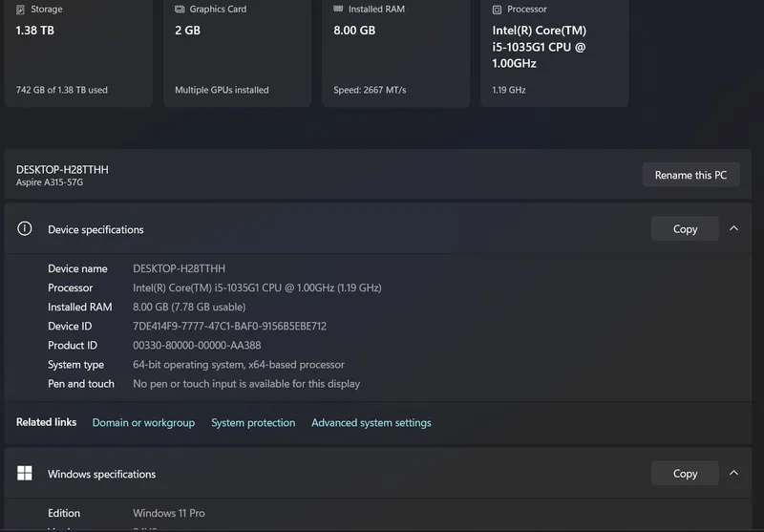The image size is (764, 532).
Task: Click the 'Pen and touch' label
Action: point(81,384)
